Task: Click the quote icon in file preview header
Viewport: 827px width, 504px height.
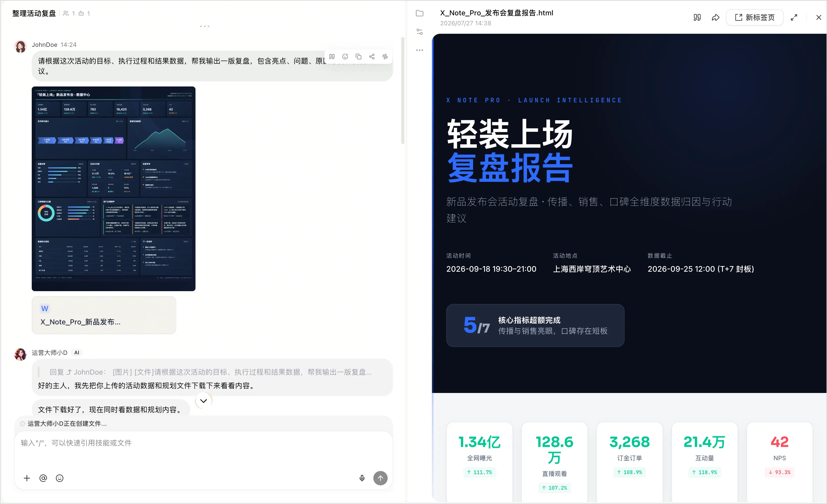Action: (697, 17)
